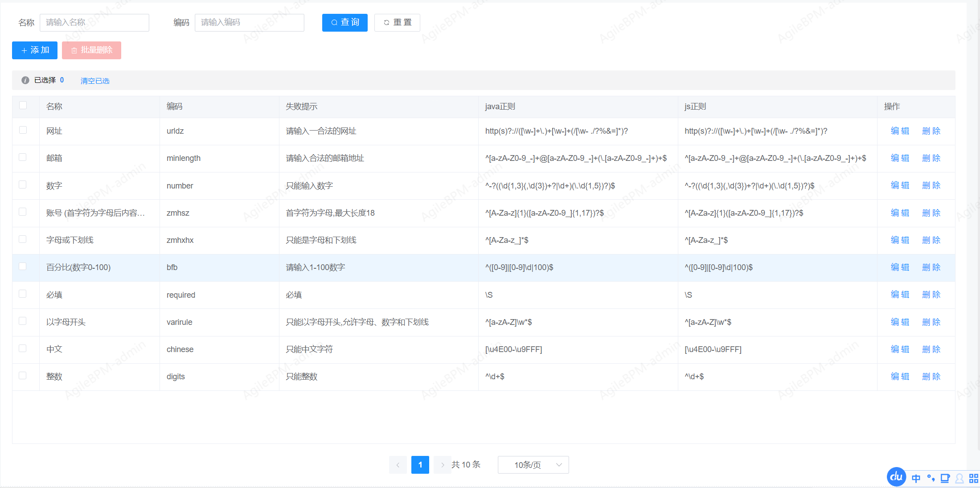Edit the 网址 row

pos(900,131)
